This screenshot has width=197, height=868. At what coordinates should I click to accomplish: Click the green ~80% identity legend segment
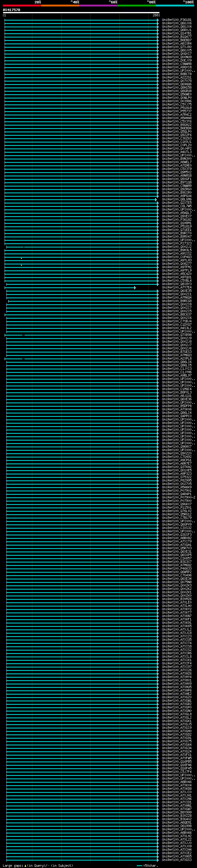click(137, 6)
